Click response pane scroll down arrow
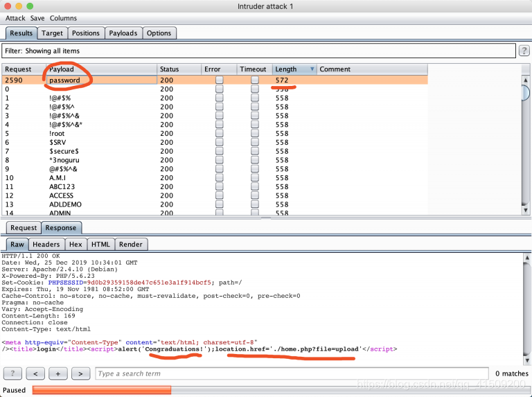Viewport: 532px width, 397px height. 527,360
